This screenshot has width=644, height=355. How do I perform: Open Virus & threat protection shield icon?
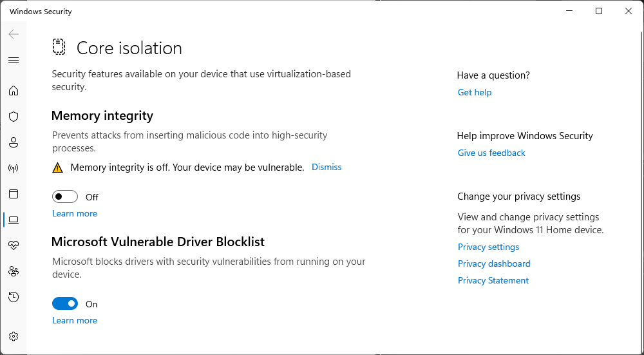click(x=14, y=117)
